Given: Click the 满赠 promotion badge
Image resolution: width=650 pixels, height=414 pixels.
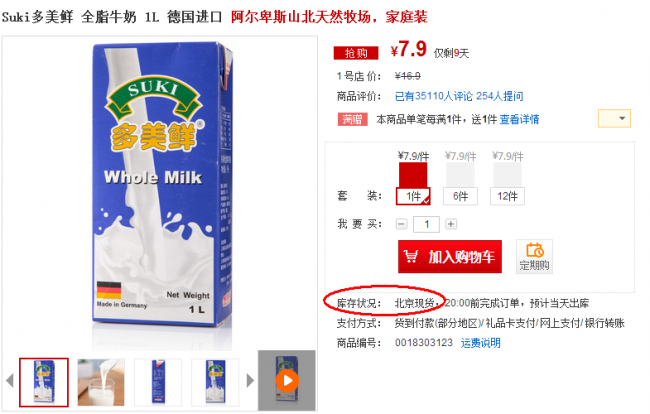Looking at the screenshot, I should coord(352,119).
